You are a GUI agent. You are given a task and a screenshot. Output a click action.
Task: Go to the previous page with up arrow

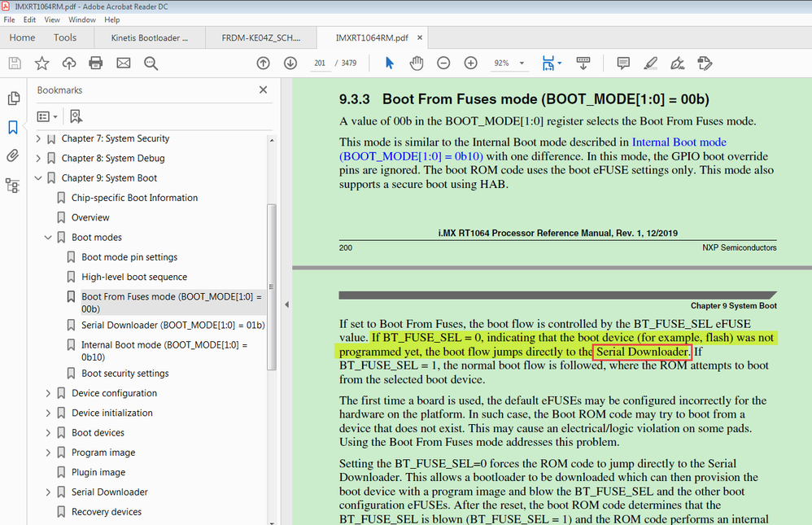tap(263, 63)
